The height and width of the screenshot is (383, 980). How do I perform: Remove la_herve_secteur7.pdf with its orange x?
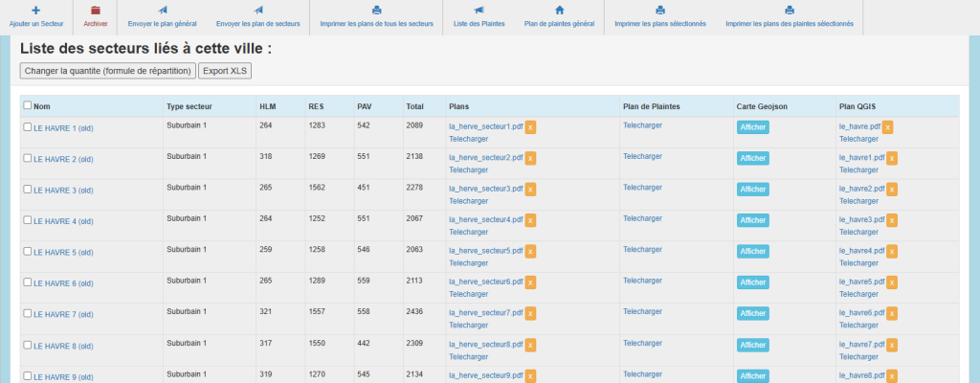point(530,313)
